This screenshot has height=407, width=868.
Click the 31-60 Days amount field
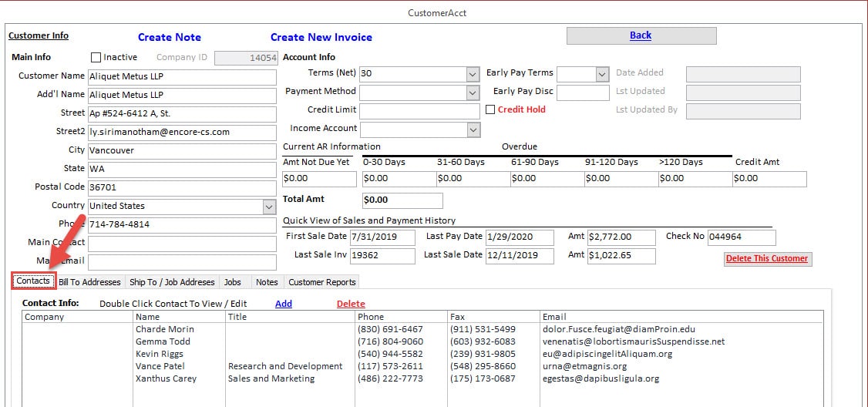coord(473,179)
